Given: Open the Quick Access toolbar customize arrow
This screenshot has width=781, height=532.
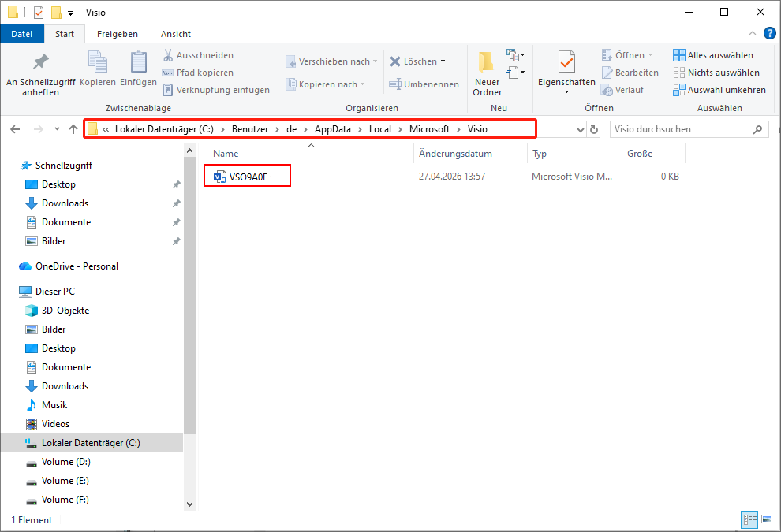Looking at the screenshot, I should point(71,13).
